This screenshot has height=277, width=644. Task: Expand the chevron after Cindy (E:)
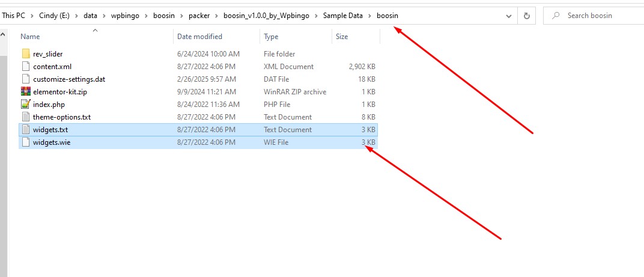pyautogui.click(x=77, y=16)
